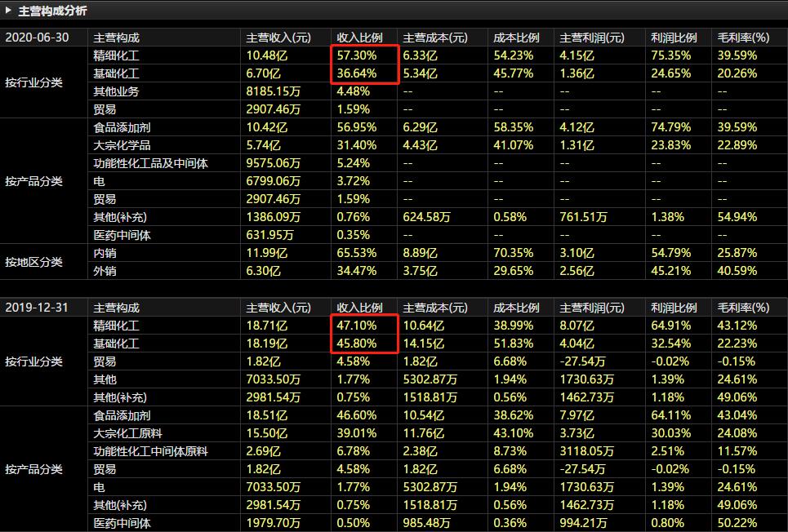
Task: Click the 按地区分类 category label
Action: tap(33, 262)
